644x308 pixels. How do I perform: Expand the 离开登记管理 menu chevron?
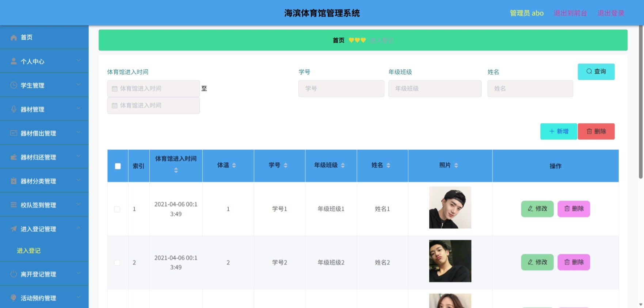(x=78, y=273)
